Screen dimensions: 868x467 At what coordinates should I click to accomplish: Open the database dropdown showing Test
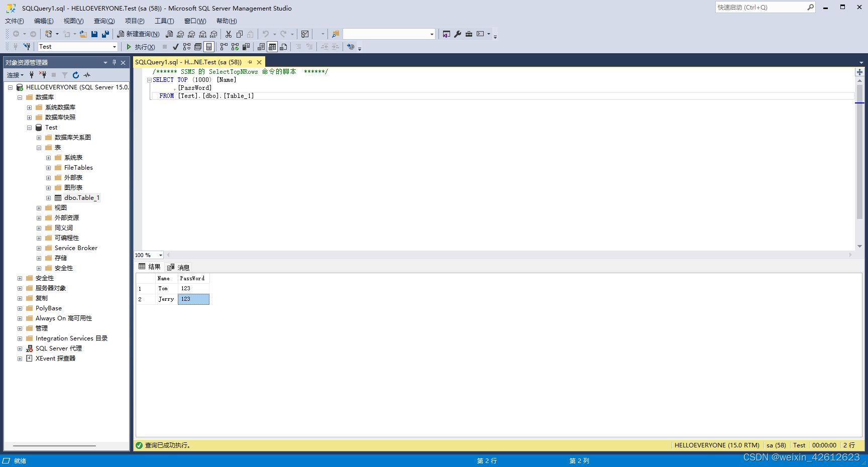point(115,46)
